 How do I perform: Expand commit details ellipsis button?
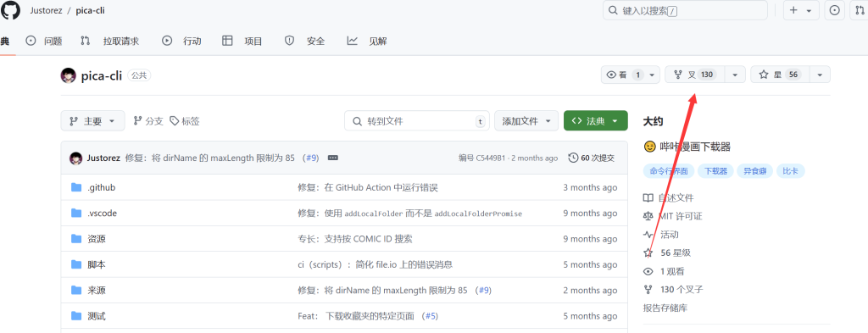coord(332,158)
